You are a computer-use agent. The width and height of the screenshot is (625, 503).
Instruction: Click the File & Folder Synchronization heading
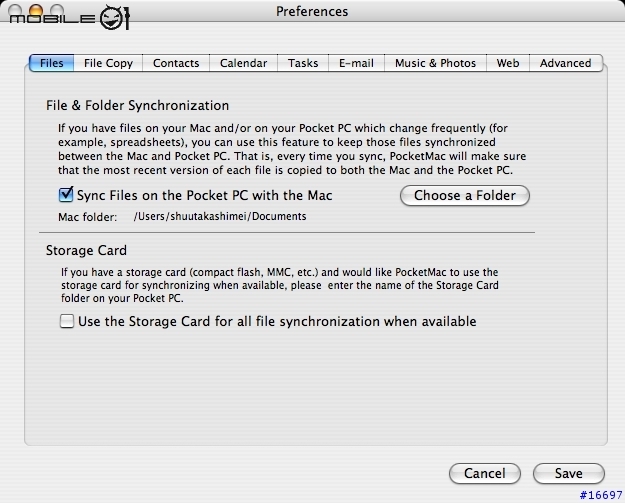138,106
